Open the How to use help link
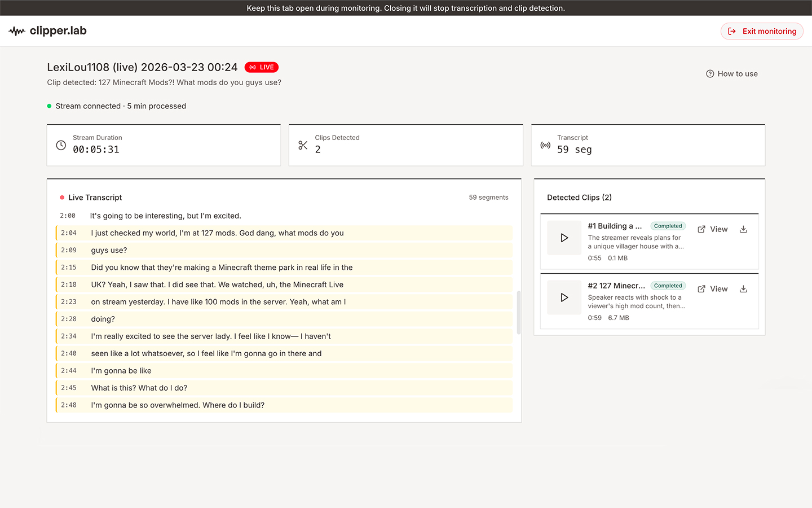The height and width of the screenshot is (508, 812). 732,74
